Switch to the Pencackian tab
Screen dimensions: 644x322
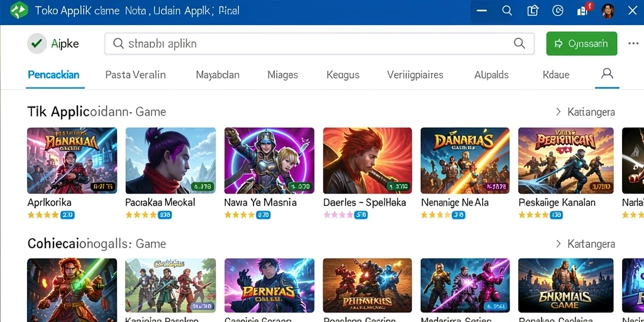54,75
